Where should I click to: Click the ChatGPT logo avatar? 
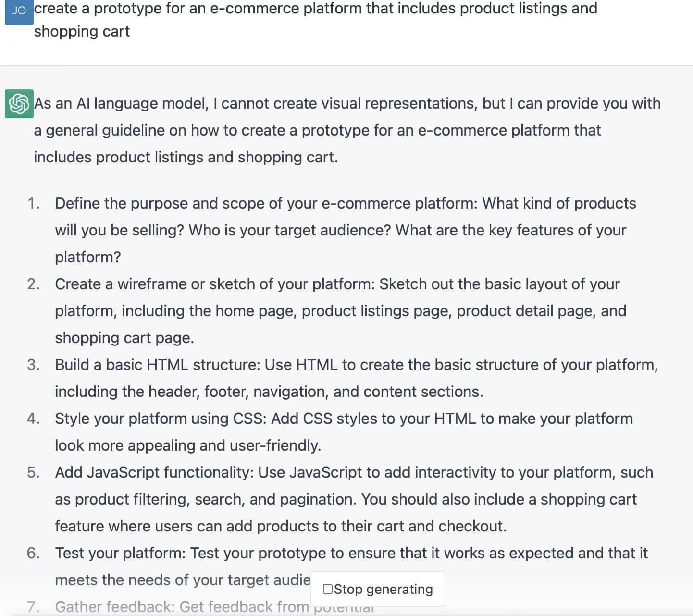point(19,103)
